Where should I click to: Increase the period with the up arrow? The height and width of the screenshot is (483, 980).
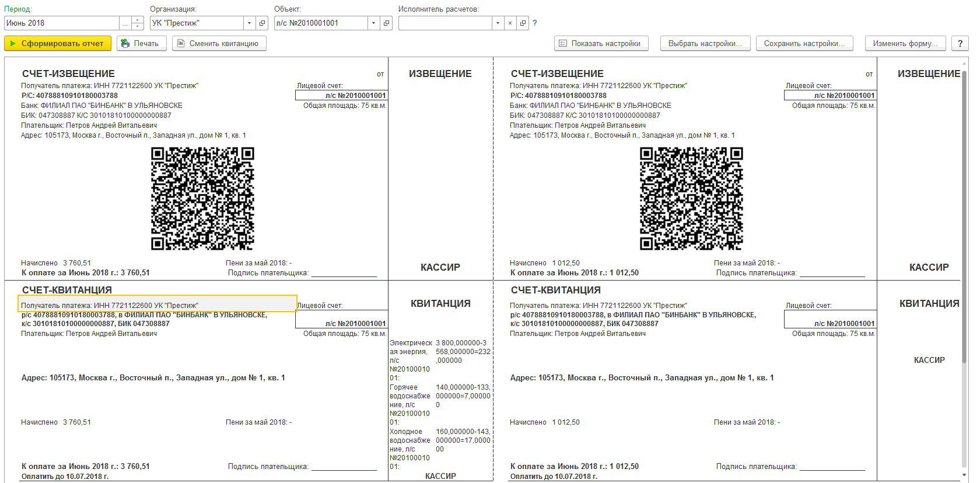(x=138, y=20)
